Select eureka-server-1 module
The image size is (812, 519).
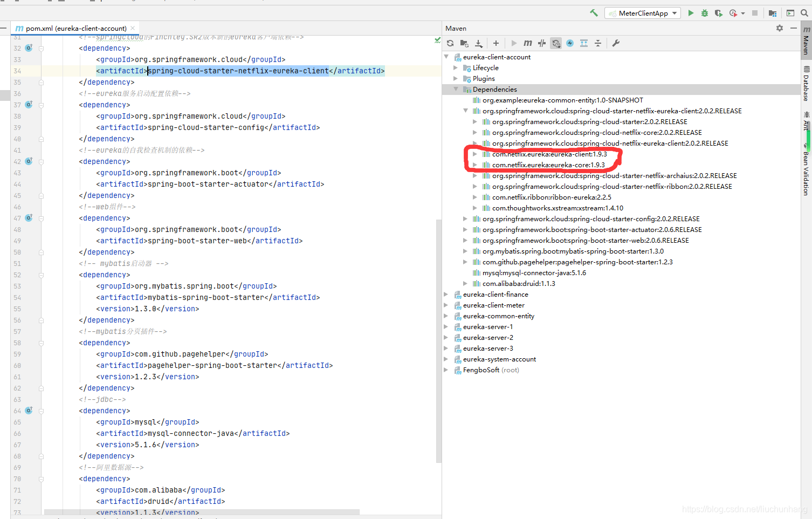coord(488,326)
